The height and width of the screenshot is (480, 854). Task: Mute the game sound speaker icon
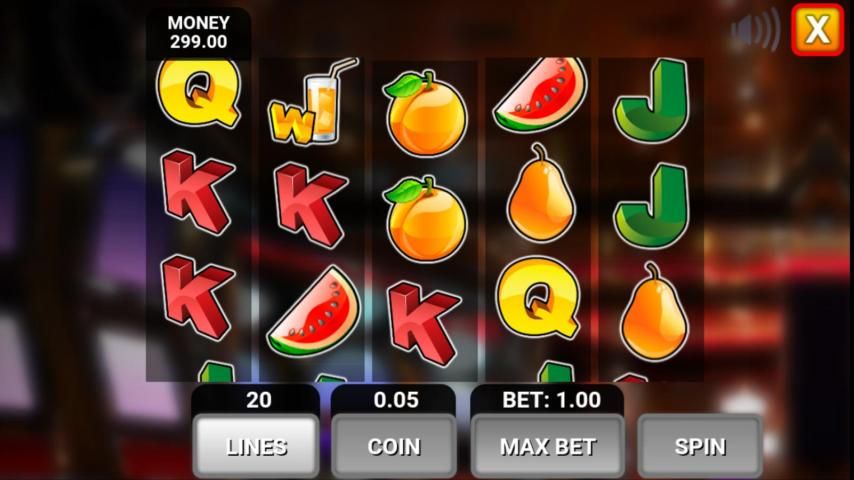(x=757, y=31)
